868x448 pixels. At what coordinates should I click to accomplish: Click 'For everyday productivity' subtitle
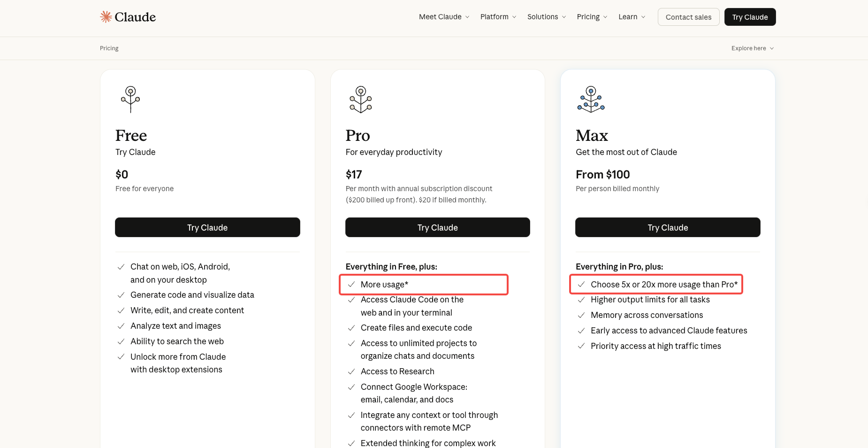(x=394, y=152)
